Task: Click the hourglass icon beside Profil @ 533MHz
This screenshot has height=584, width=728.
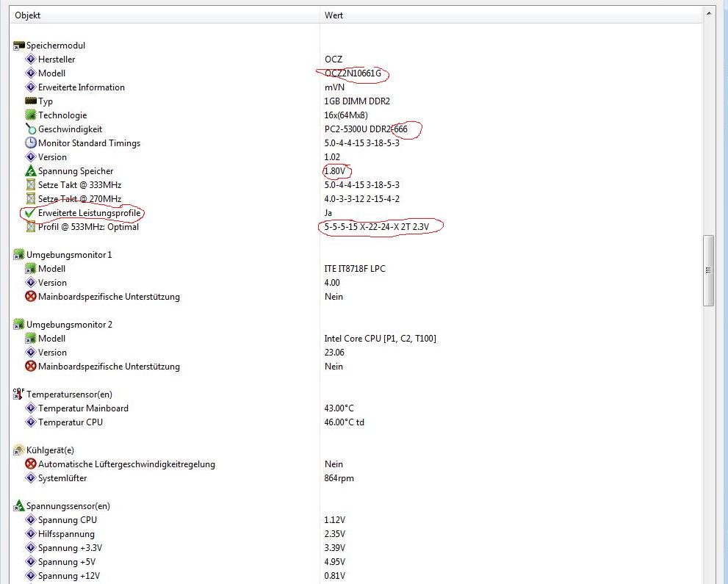Action: 31,226
